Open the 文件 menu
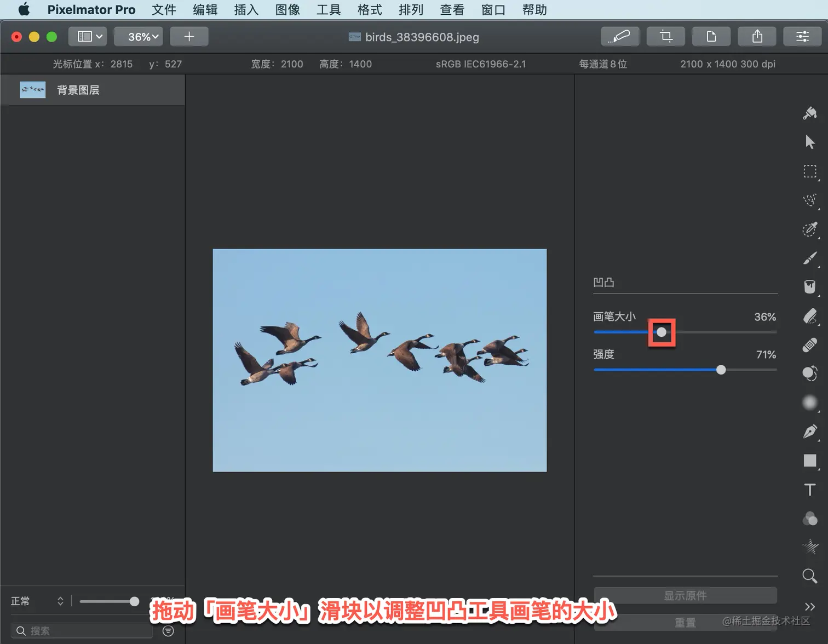 (164, 10)
